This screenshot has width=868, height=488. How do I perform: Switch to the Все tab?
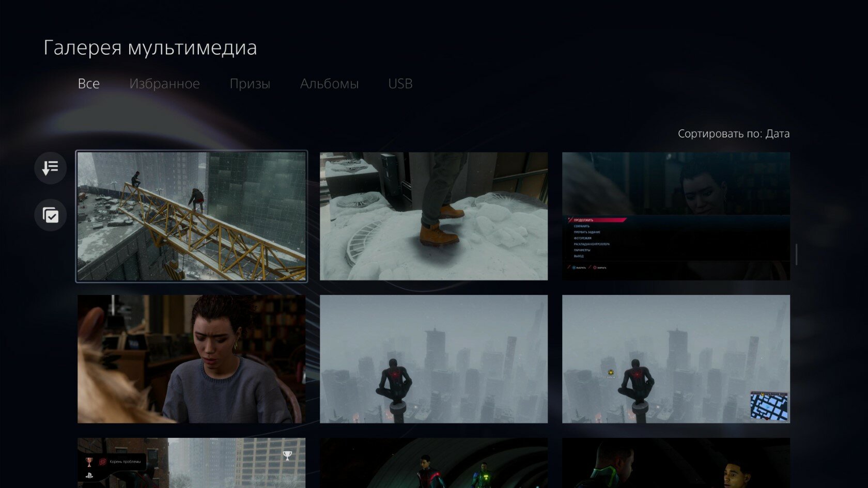tap(88, 84)
